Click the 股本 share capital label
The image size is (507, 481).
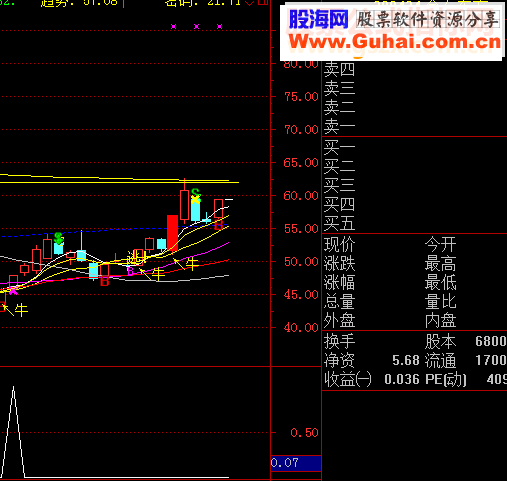[x=440, y=341]
